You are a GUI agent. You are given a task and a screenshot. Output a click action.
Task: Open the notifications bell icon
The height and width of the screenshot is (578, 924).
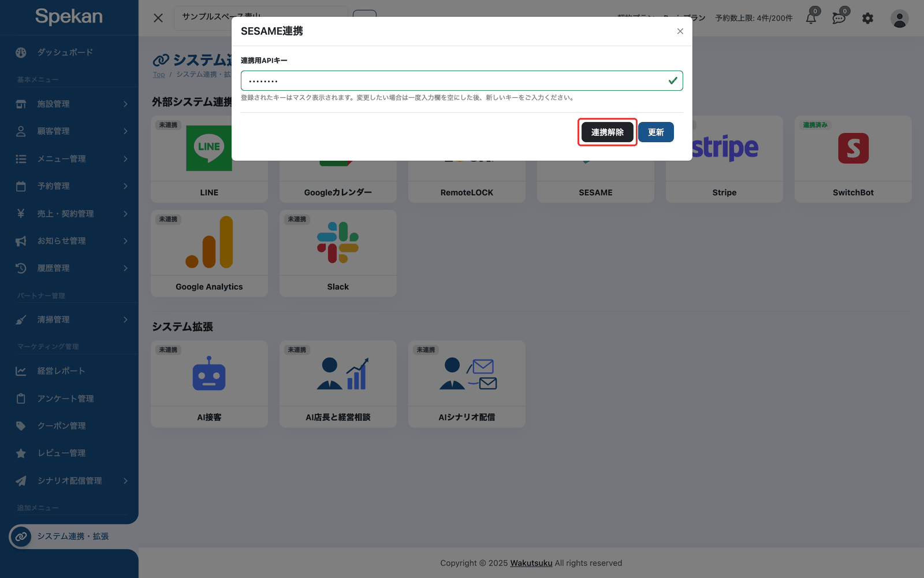(x=811, y=18)
